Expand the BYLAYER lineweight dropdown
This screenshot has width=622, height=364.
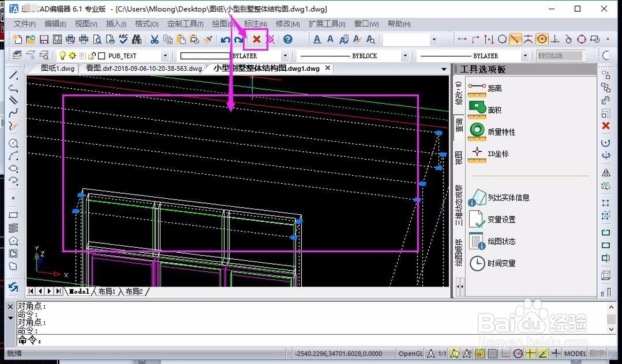525,56
